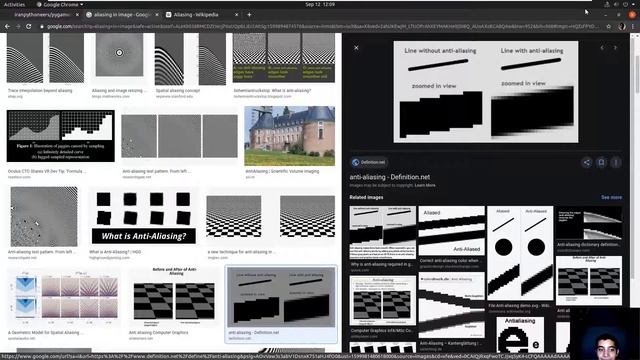Image resolution: width=640 pixels, height=360 pixels.
Task: Open three-dot more options in preview panel
Action: tap(616, 162)
